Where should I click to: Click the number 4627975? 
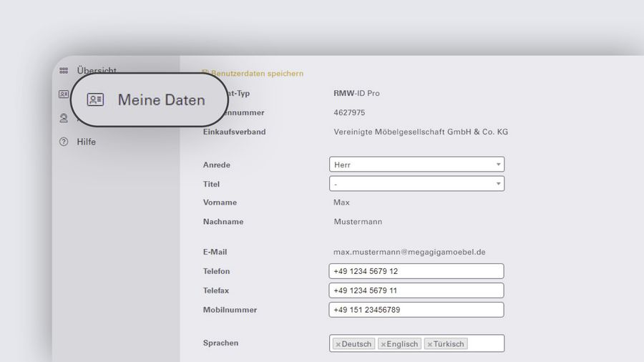click(x=349, y=112)
